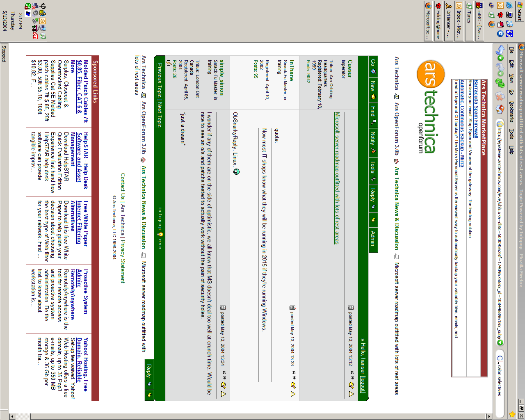Quote Caesar's post with quote icon
This screenshot has height=420, width=525.
pyautogui.click(x=352, y=374)
